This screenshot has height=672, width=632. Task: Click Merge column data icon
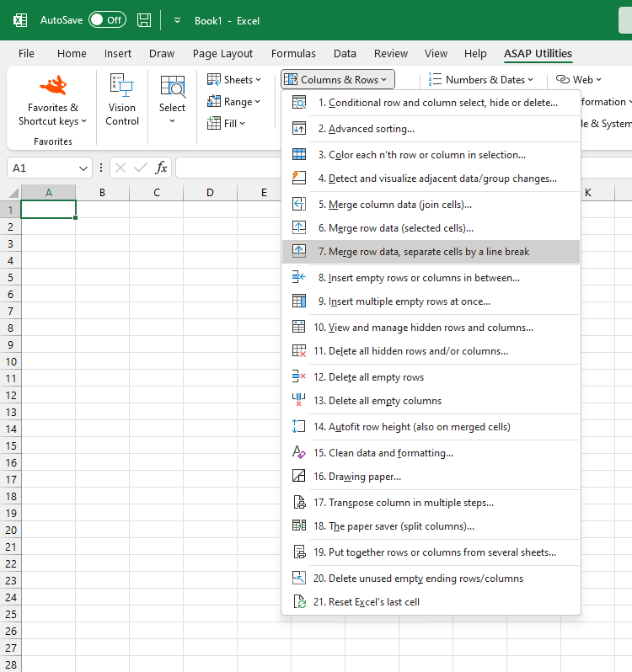pos(299,205)
